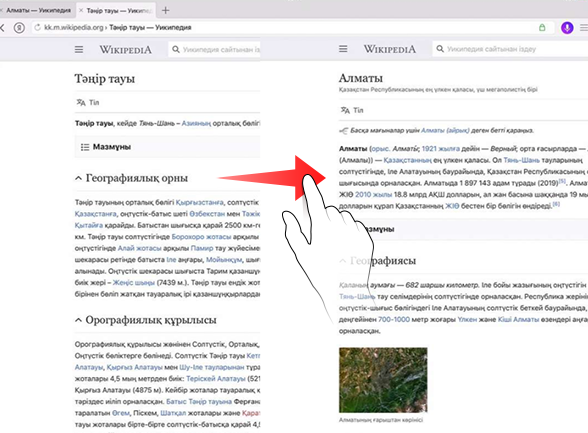Click the Алматының ғарыштан көрінісі caption

(381, 420)
